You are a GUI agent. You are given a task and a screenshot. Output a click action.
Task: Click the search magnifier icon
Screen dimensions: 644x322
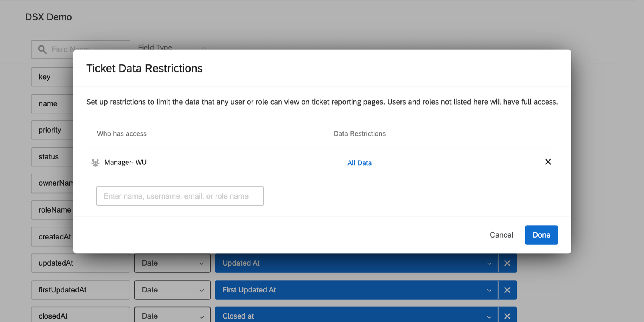coord(42,49)
